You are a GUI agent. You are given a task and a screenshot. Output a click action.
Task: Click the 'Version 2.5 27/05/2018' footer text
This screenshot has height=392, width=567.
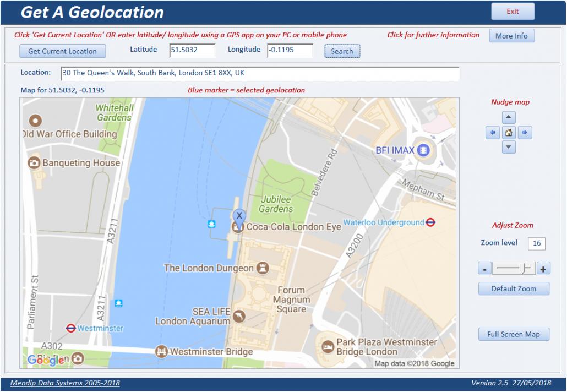point(511,383)
